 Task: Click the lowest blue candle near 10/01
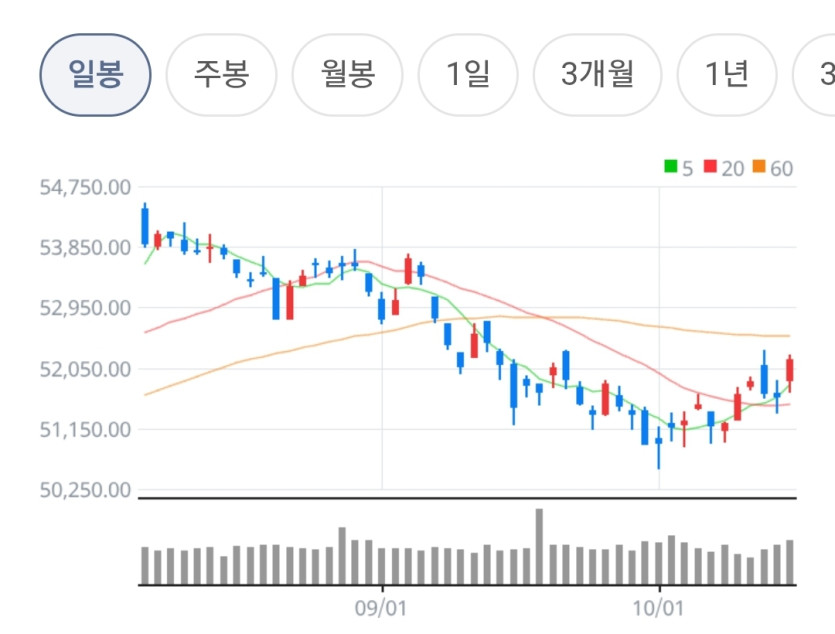pos(659,447)
